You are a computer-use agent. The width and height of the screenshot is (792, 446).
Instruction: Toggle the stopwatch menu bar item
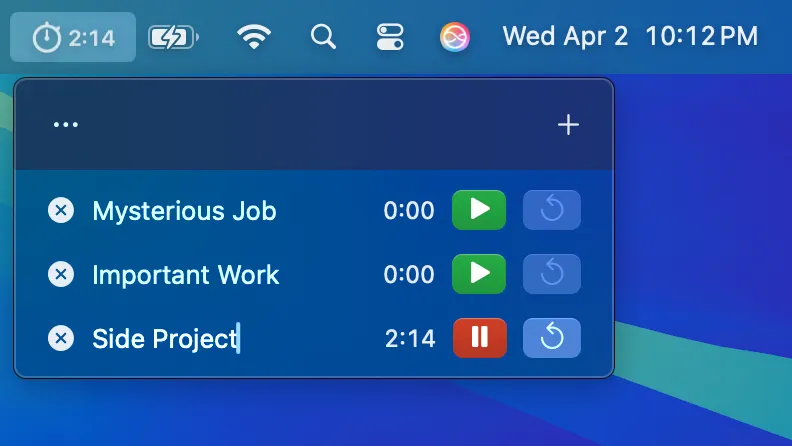pos(73,37)
